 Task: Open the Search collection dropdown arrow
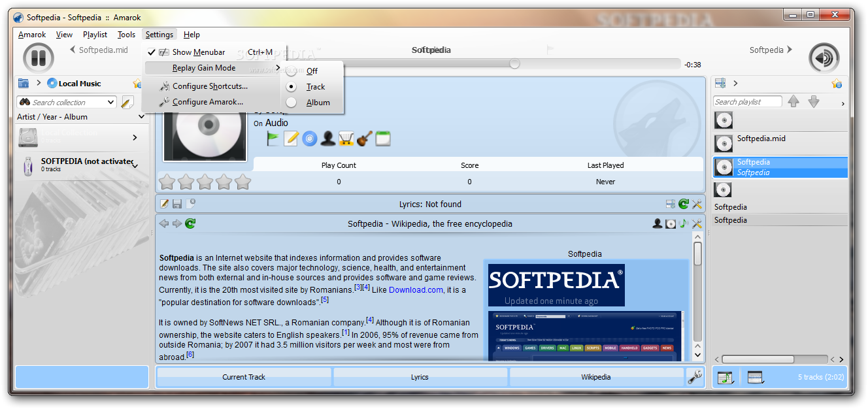pyautogui.click(x=110, y=102)
